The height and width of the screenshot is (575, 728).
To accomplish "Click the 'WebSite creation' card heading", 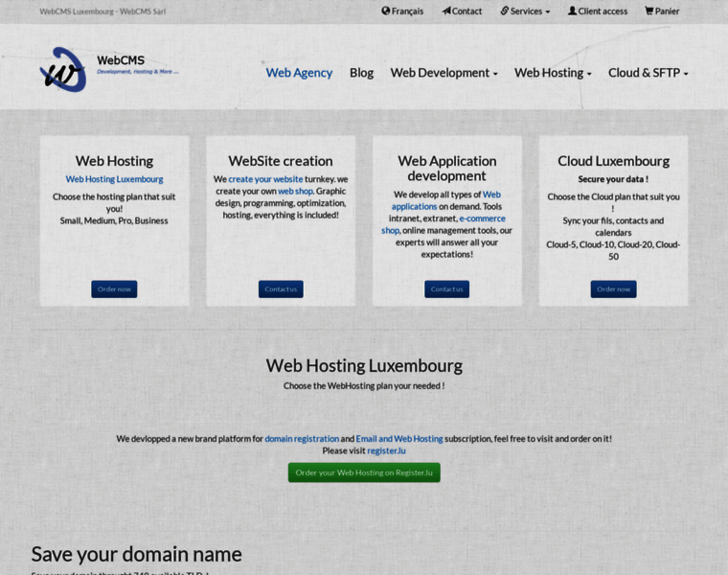I will [281, 161].
